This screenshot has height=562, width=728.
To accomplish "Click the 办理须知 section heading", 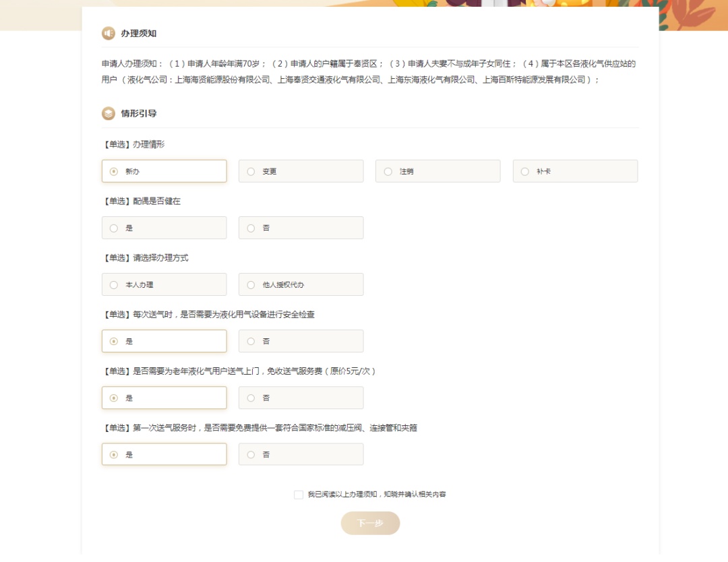I will (x=139, y=34).
